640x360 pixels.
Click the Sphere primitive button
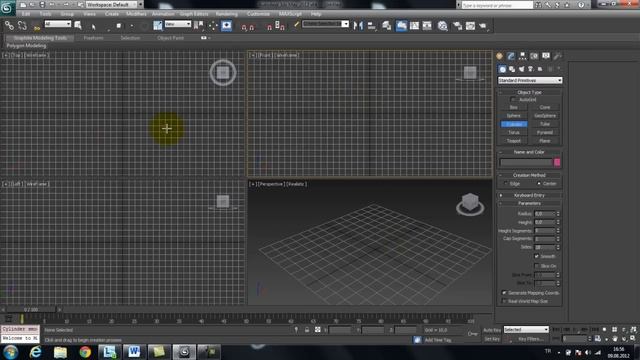tap(513, 116)
